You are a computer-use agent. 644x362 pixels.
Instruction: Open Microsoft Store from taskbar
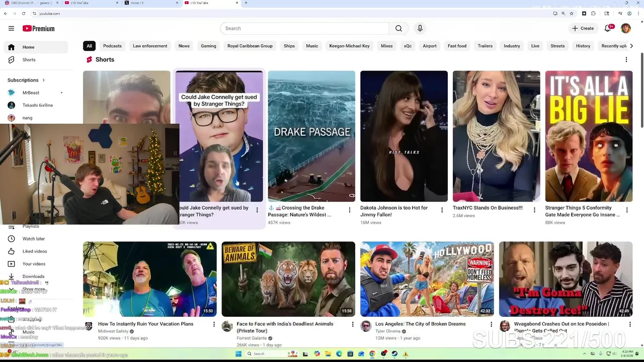[x=350, y=354]
